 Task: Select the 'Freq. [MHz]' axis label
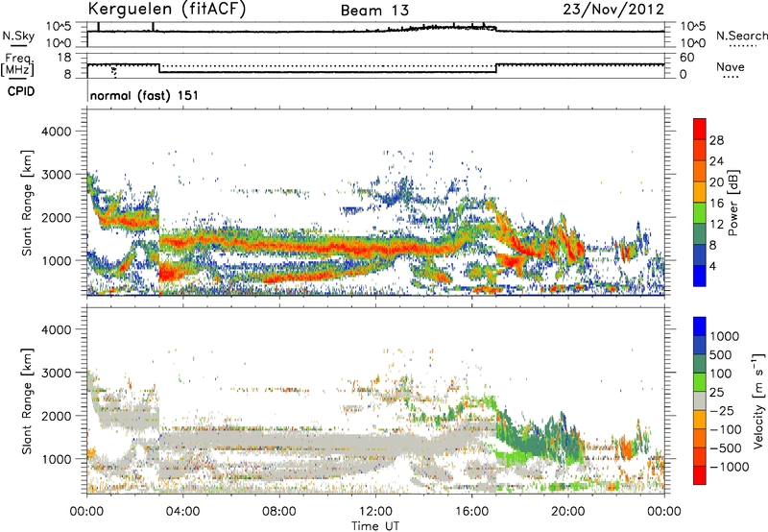[17, 65]
